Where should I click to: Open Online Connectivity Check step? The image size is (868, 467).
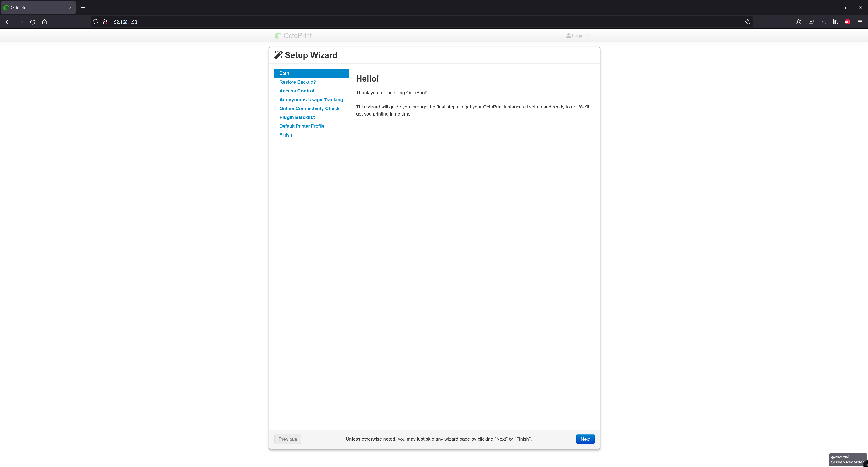[x=309, y=108]
